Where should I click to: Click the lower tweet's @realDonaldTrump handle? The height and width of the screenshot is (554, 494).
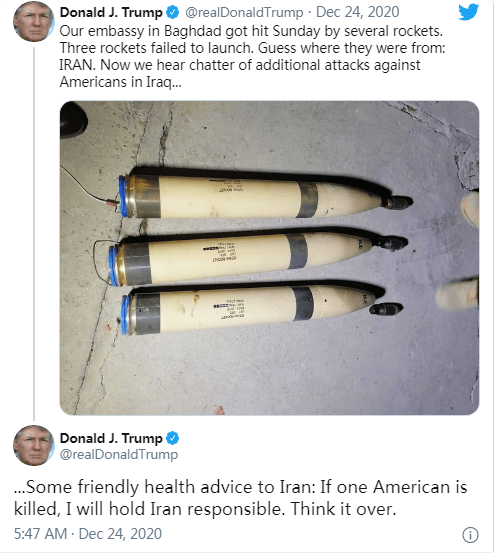coord(119,454)
